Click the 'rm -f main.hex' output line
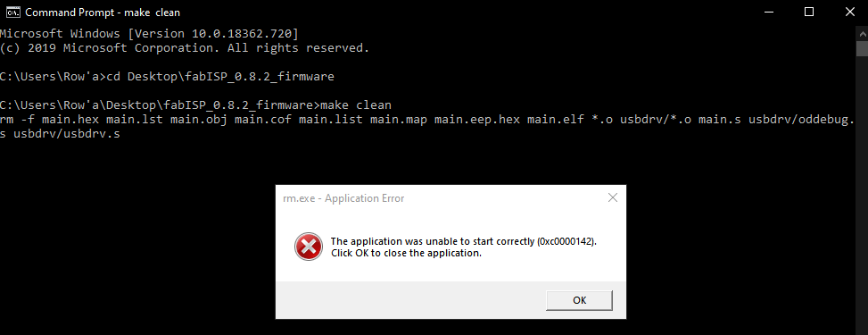This screenshot has width=868, height=335. (x=427, y=120)
